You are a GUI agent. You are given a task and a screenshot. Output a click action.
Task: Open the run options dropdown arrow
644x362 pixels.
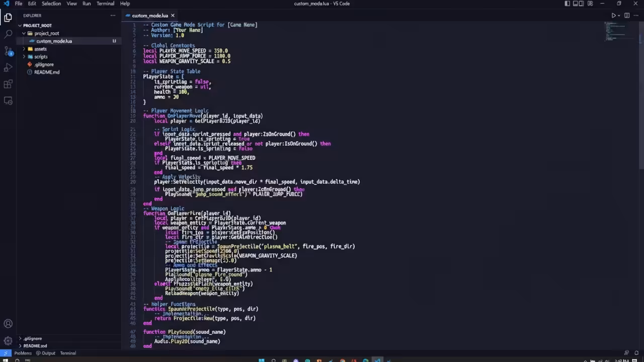[619, 16]
